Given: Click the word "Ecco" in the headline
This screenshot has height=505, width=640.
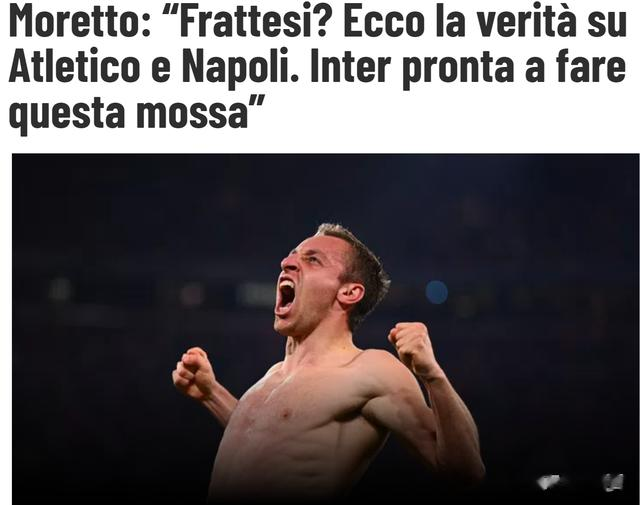Looking at the screenshot, I should click(384, 22).
